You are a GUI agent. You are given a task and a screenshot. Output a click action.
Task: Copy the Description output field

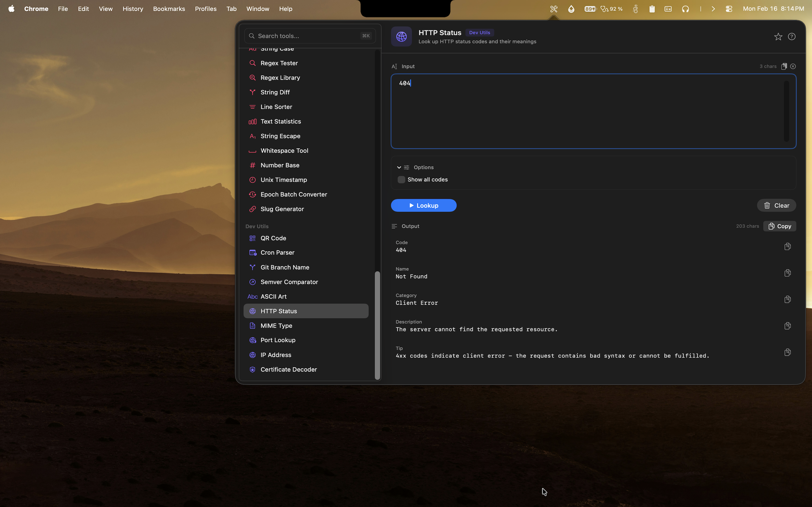click(787, 326)
